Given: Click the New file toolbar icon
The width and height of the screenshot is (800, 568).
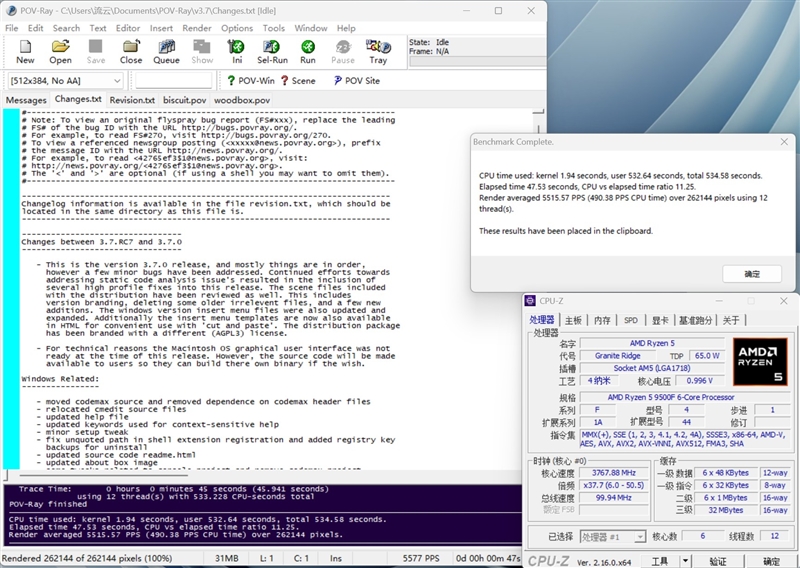Looking at the screenshot, I should 24,51.
